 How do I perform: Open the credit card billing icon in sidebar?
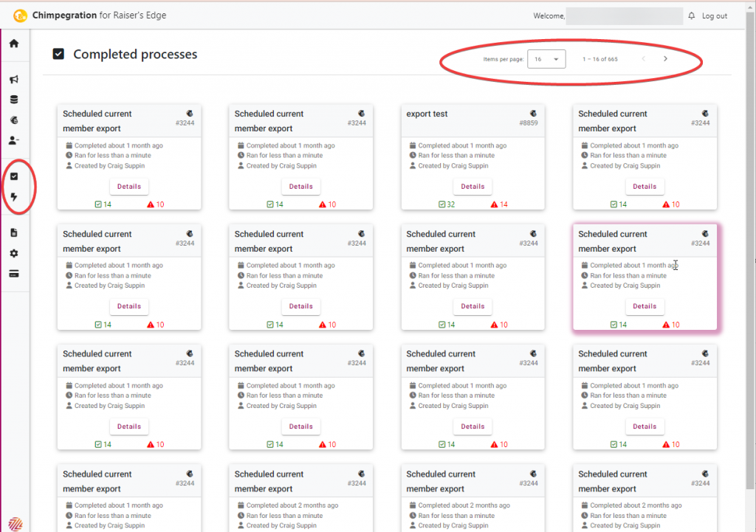click(x=14, y=274)
